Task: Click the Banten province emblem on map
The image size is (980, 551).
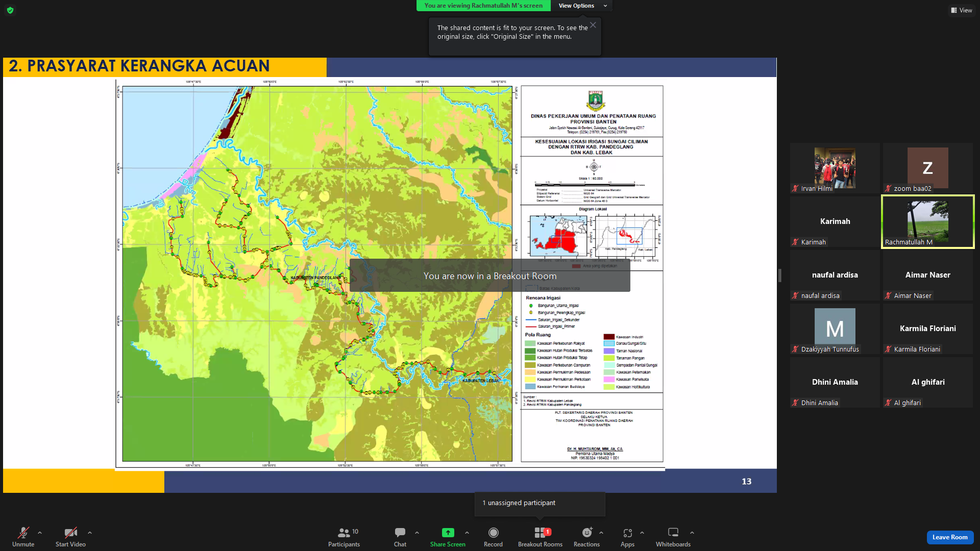Action: click(x=595, y=101)
